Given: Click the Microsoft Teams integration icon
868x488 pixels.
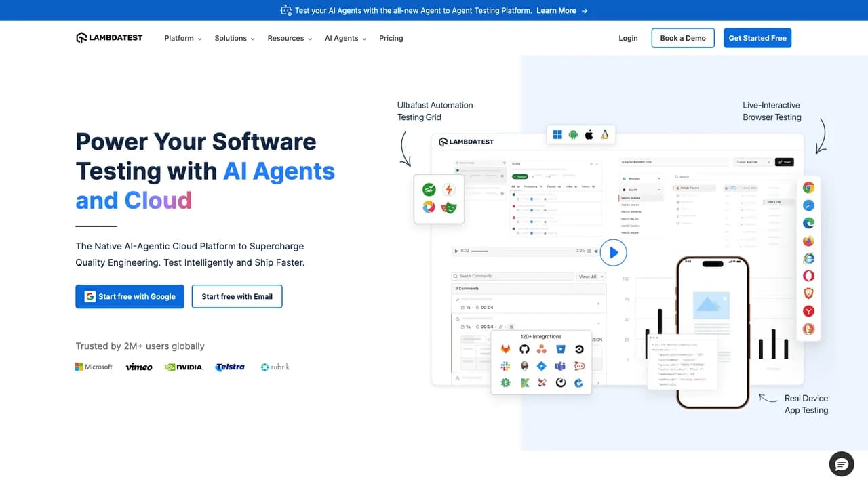Looking at the screenshot, I should pyautogui.click(x=560, y=366).
